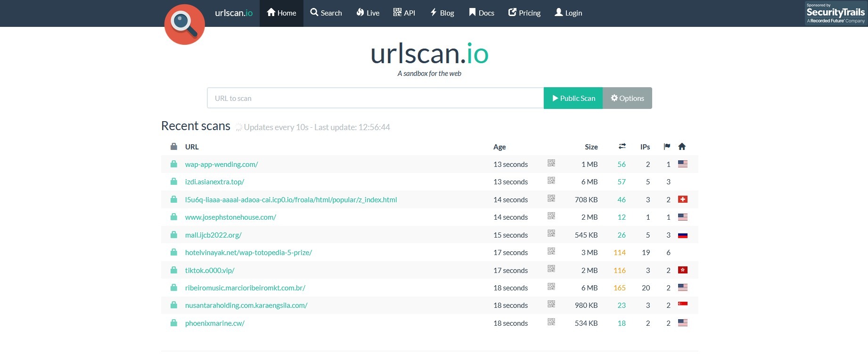Image resolution: width=868 pixels, height=355 pixels.
Task: Start a Public Scan
Action: click(x=573, y=98)
